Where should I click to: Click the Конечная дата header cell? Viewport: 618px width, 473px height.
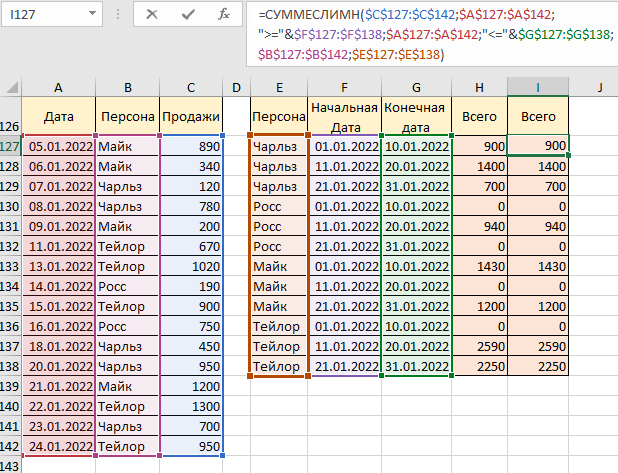click(415, 117)
